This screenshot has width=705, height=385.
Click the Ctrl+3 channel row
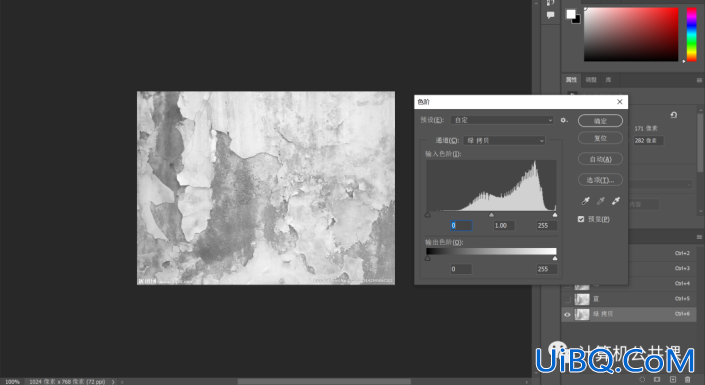(662, 269)
